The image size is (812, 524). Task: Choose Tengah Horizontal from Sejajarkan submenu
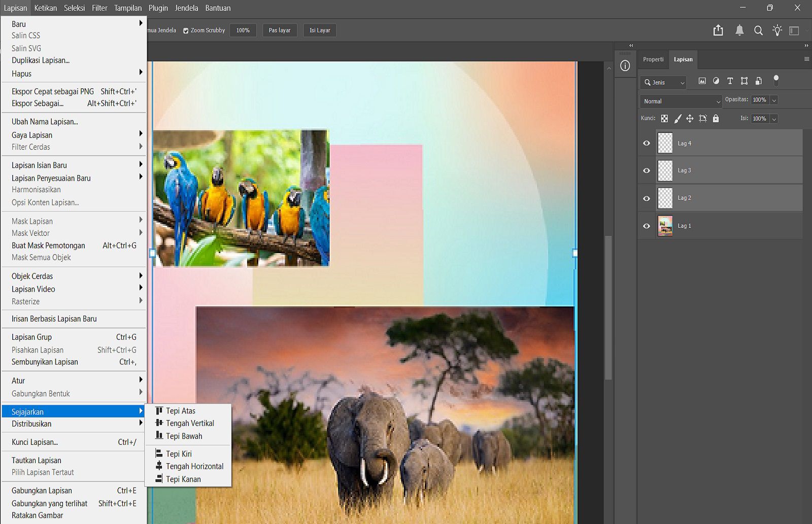point(194,466)
